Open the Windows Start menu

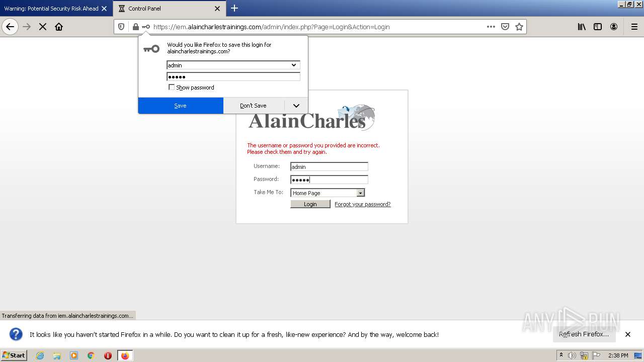tap(14, 355)
